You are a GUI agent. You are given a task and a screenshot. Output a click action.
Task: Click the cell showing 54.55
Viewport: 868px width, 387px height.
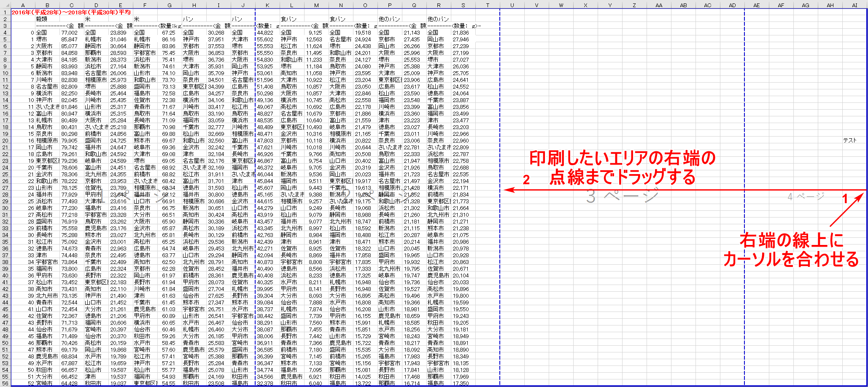click(x=170, y=383)
